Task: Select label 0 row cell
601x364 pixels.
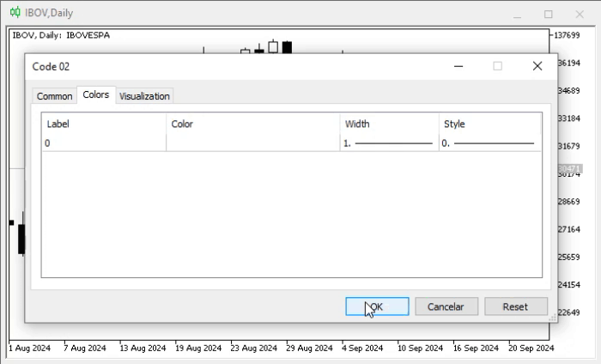Action: pyautogui.click(x=104, y=143)
